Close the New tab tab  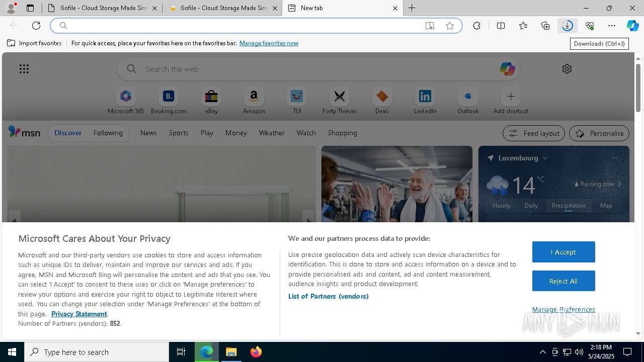pyautogui.click(x=395, y=8)
